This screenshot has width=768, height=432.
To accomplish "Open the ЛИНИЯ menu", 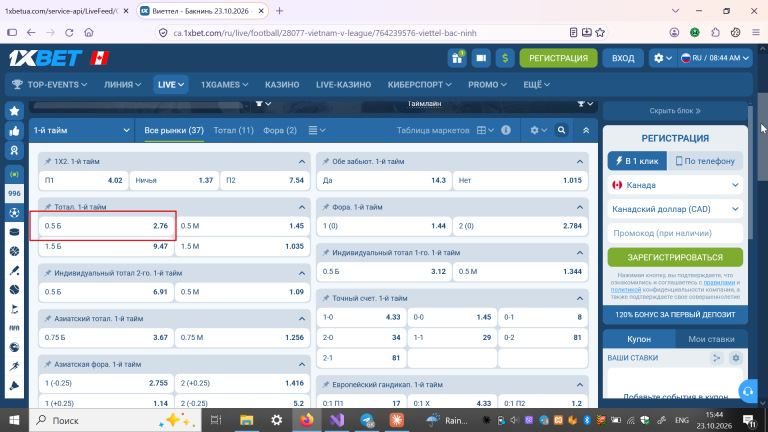I will coord(122,85).
